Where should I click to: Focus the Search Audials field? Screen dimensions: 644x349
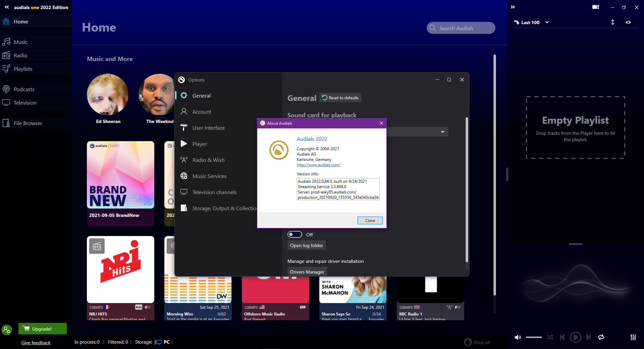(461, 28)
